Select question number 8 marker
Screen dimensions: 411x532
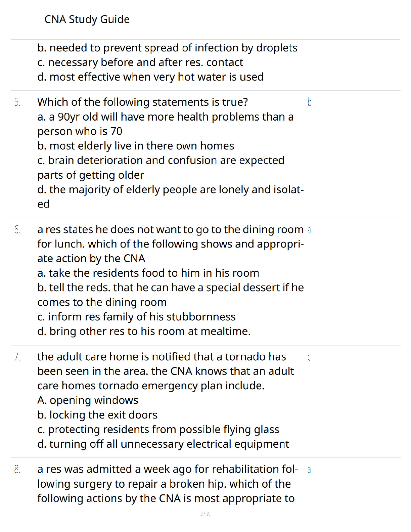tap(17, 470)
